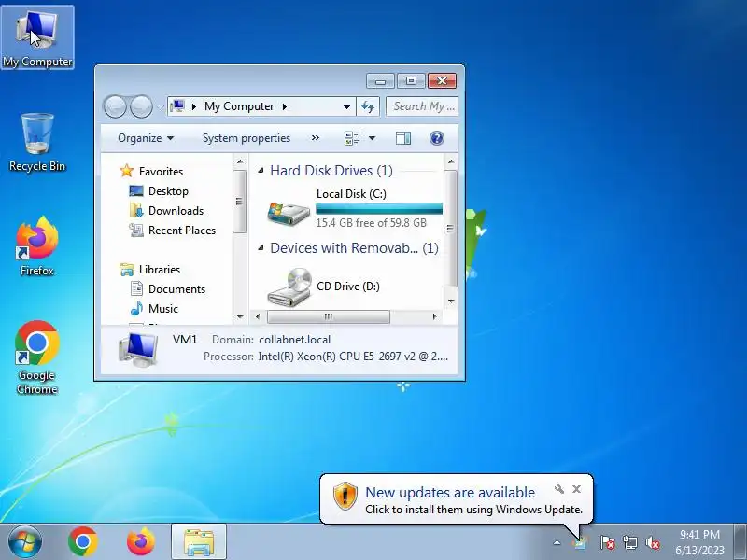Select Desktop under Favorites
The height and width of the screenshot is (560, 747).
[159, 191]
